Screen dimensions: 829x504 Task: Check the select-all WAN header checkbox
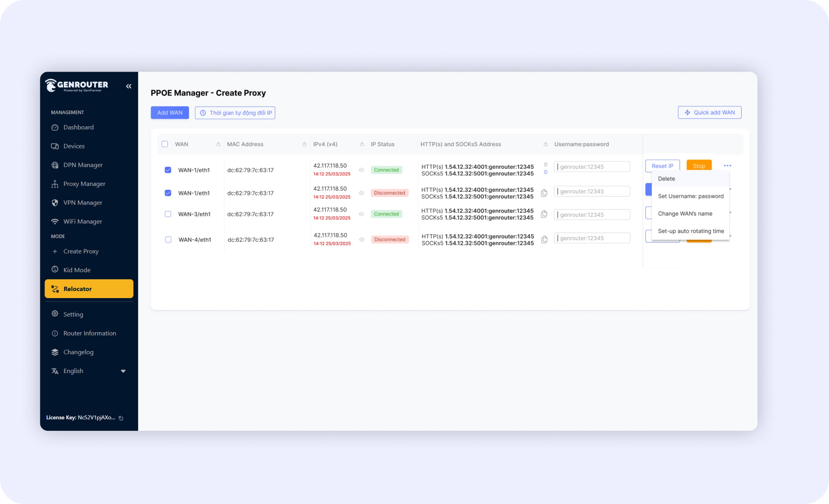(165, 144)
